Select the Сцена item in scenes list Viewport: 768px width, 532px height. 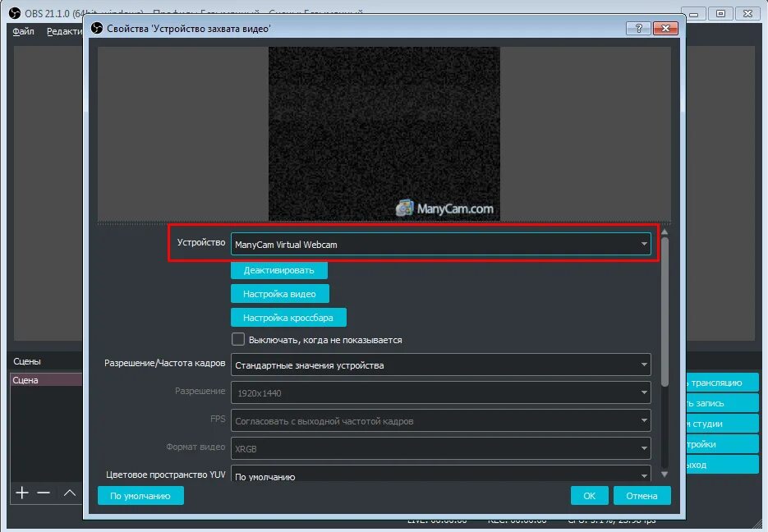point(47,380)
